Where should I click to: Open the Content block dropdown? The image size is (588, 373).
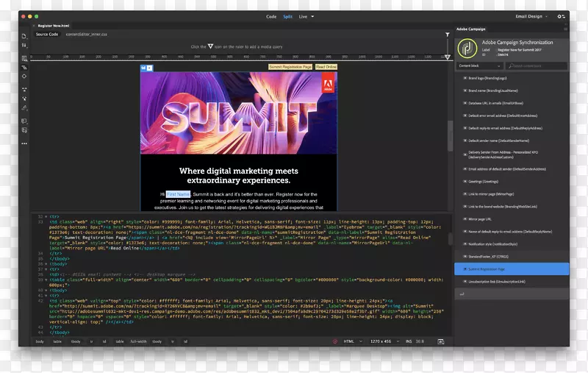(x=474, y=65)
